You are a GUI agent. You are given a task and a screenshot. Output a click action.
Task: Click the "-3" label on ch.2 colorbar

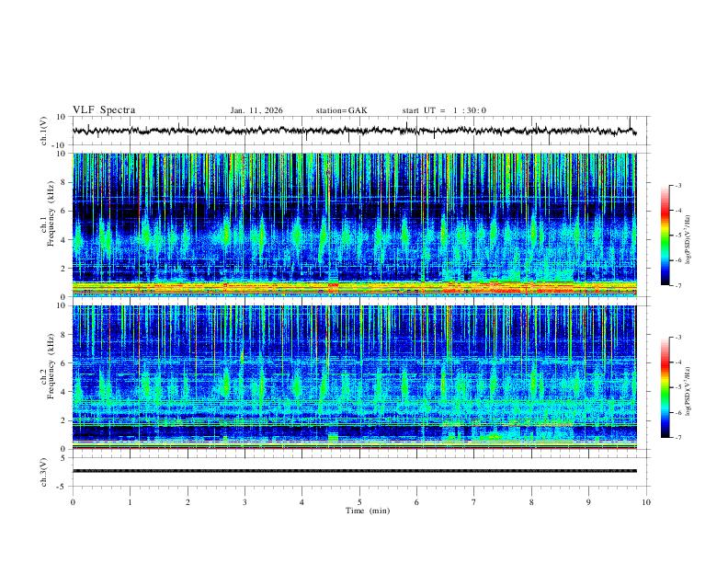pyautogui.click(x=678, y=338)
